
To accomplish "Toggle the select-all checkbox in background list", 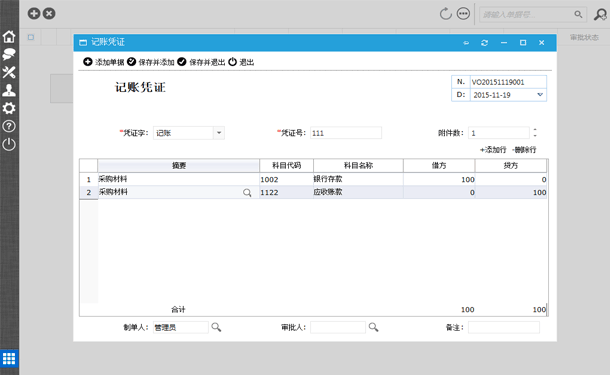I will click(31, 37).
